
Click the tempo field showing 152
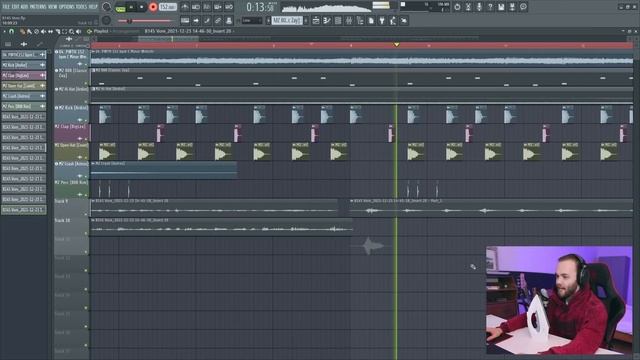(167, 7)
